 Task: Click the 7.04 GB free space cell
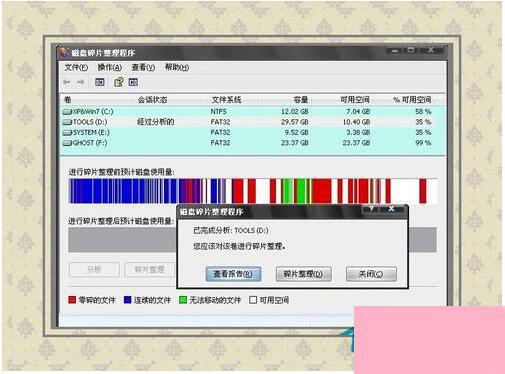(358, 112)
